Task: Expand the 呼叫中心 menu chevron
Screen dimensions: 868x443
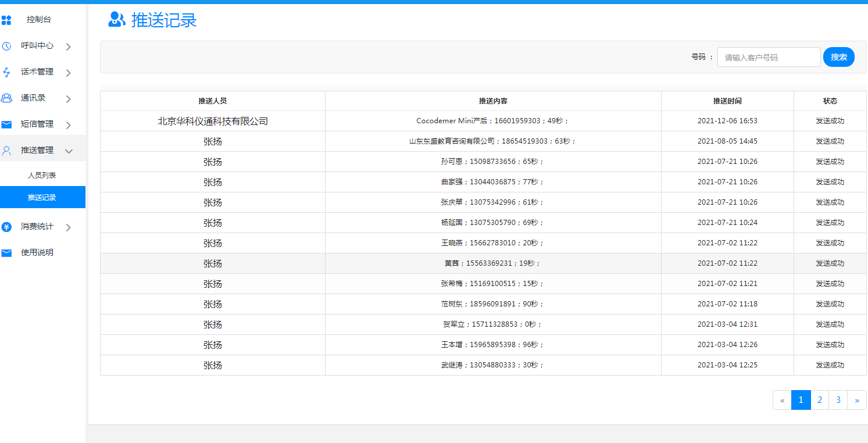Action: [x=69, y=47]
